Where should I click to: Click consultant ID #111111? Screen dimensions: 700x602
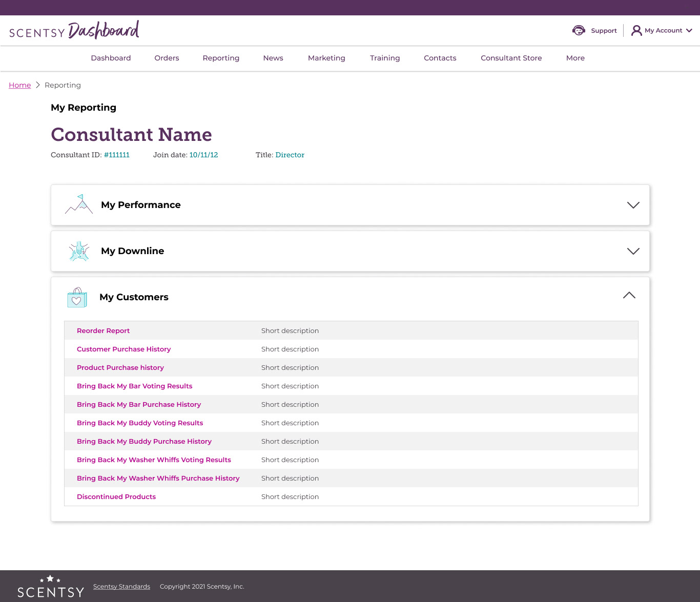coord(117,155)
